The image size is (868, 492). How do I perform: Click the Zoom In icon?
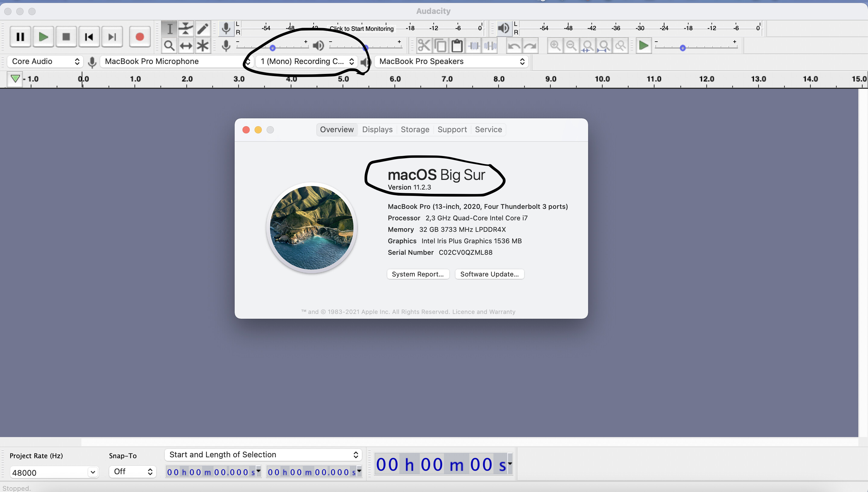click(x=555, y=46)
